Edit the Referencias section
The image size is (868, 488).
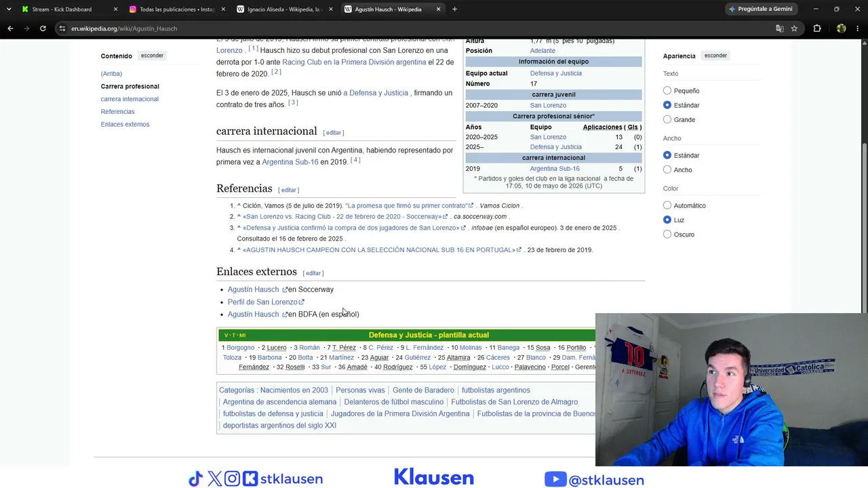click(x=289, y=190)
